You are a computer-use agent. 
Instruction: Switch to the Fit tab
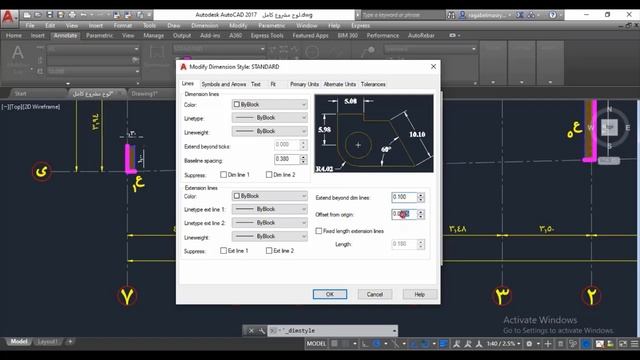273,84
